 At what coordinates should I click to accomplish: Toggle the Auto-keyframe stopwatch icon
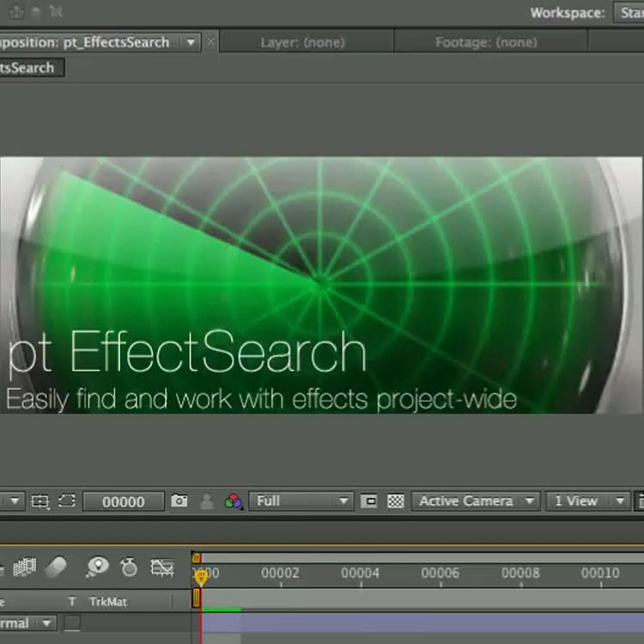129,568
